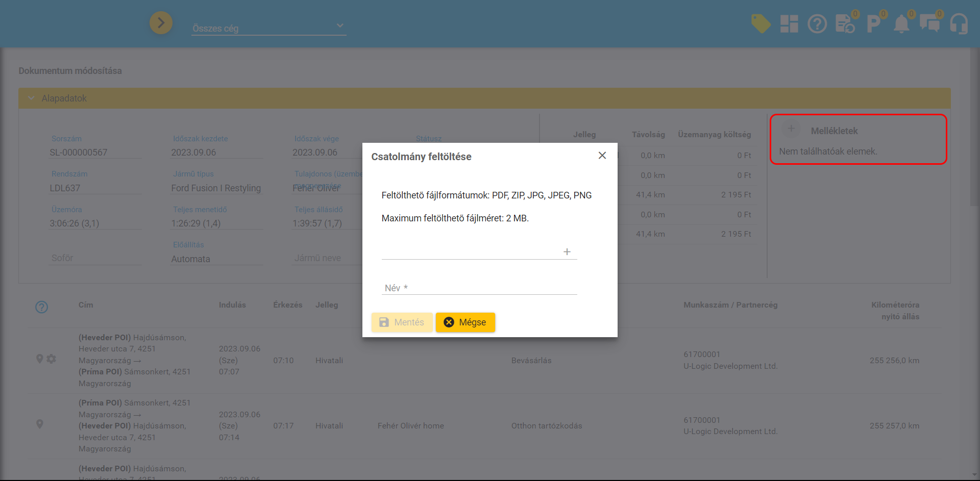The height and width of the screenshot is (481, 980).
Task: Open the dashboard grid icon
Action: click(x=789, y=23)
